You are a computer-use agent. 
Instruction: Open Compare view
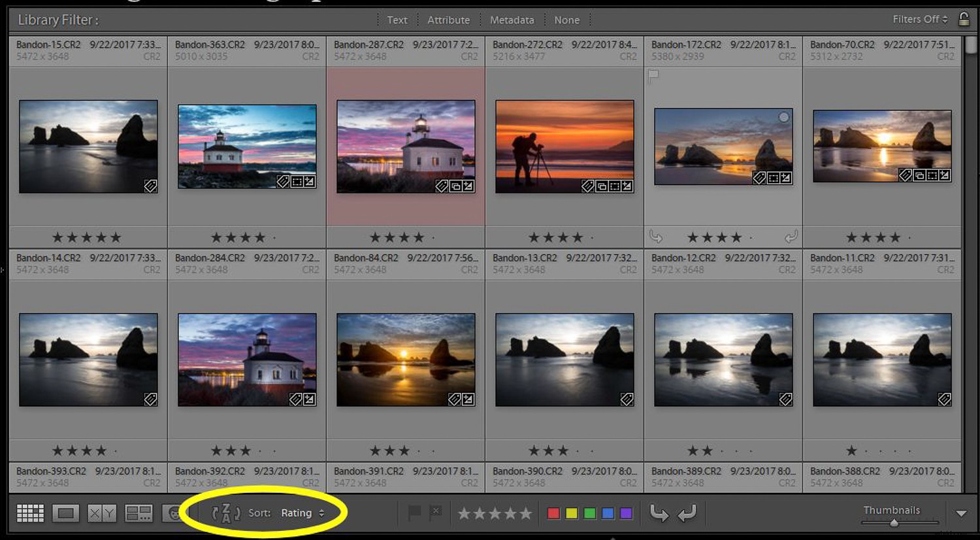101,513
